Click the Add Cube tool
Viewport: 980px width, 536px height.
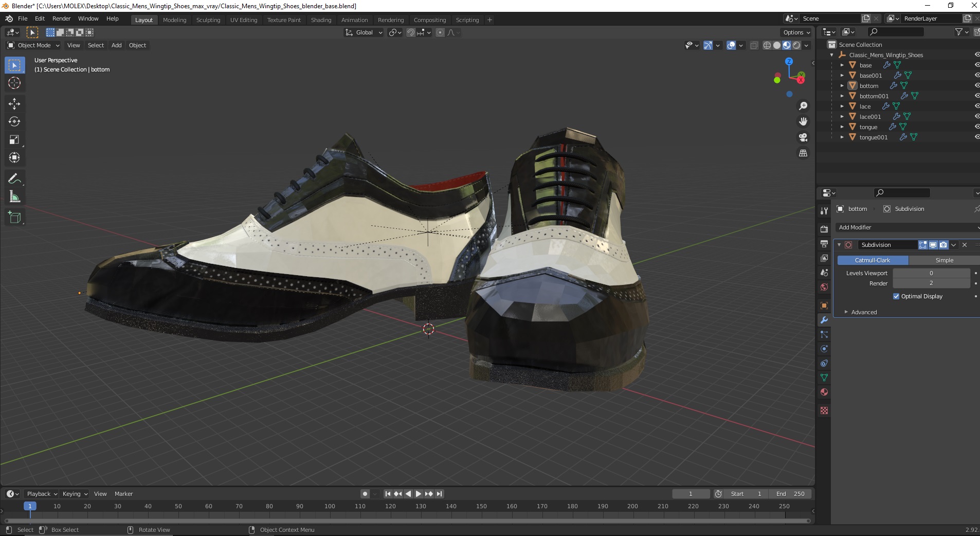pyautogui.click(x=14, y=218)
